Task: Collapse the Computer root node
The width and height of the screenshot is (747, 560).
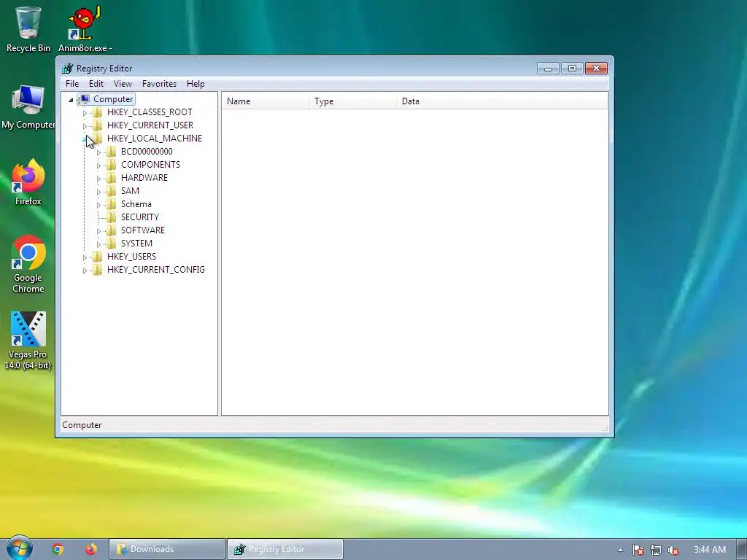Action: [71, 99]
